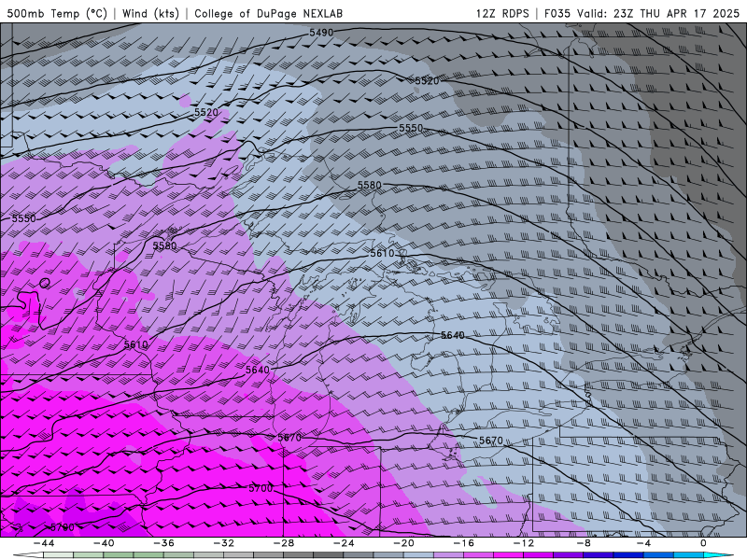Click the -32 colorbar tick label
Viewport: 747px width, 560px height.
(x=224, y=543)
